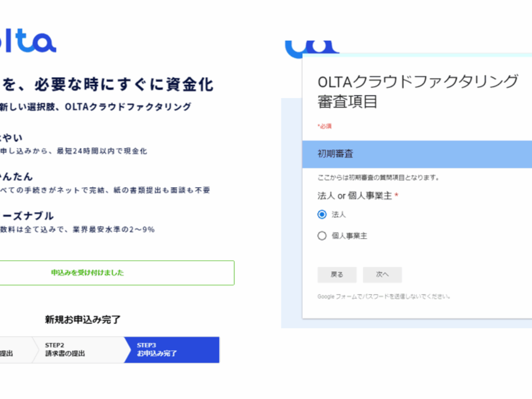Click the 個人事業主 option label text
The height and width of the screenshot is (399, 532).
(349, 236)
